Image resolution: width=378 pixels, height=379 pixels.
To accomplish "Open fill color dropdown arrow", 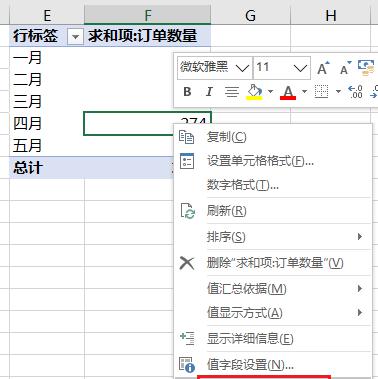I will [270, 91].
